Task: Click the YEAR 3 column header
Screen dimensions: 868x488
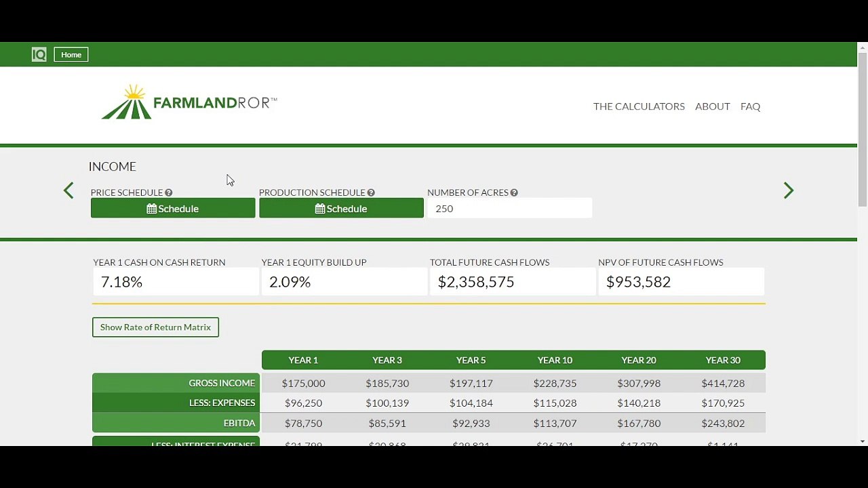Action: click(387, 360)
